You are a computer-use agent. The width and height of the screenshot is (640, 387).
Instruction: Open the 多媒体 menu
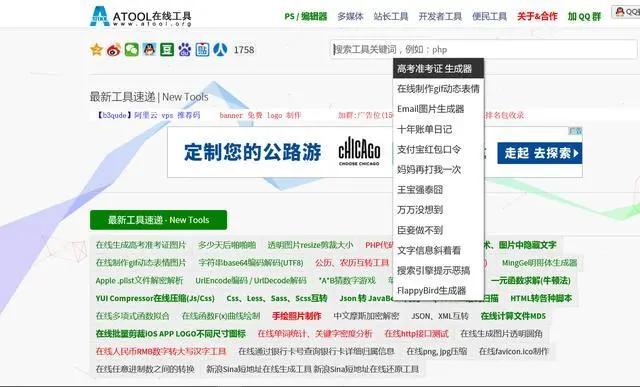[x=350, y=16]
